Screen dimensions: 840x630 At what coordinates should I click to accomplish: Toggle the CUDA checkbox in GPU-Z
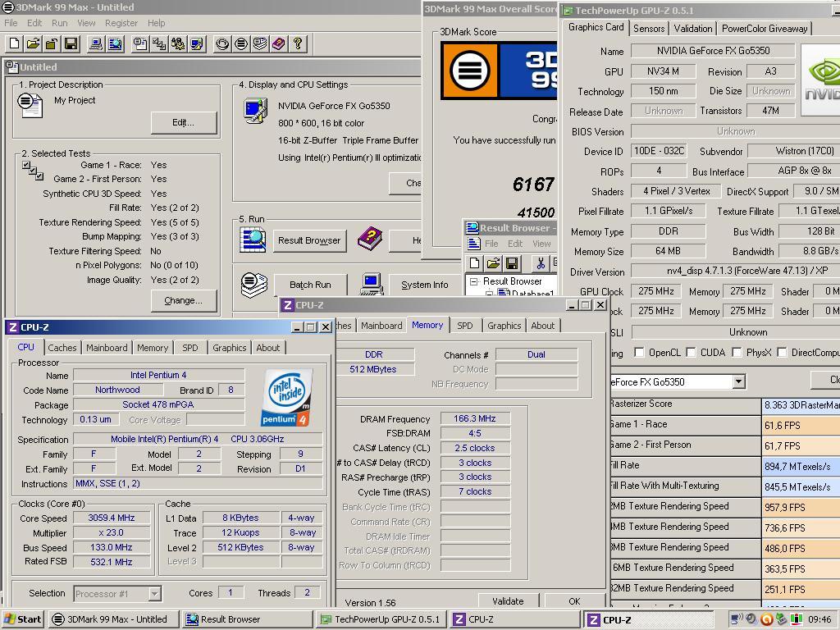pos(691,353)
